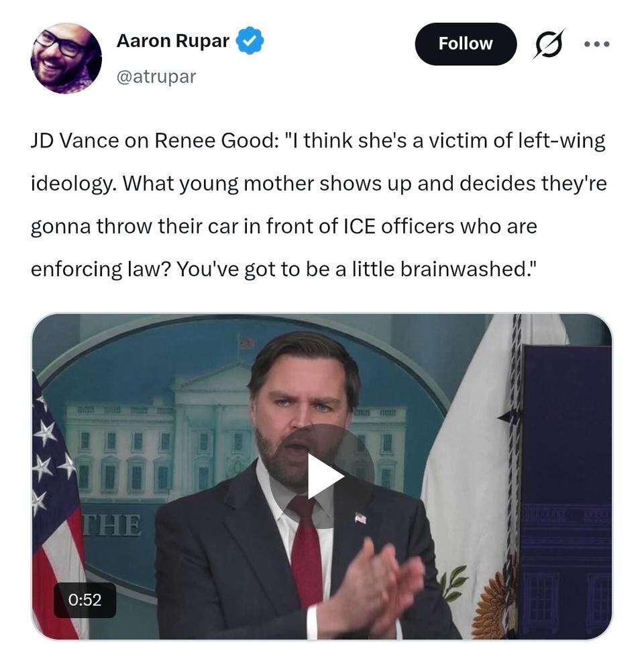Click the 'gonna throw their car' text line
The height and width of the screenshot is (661, 644).
284,227
